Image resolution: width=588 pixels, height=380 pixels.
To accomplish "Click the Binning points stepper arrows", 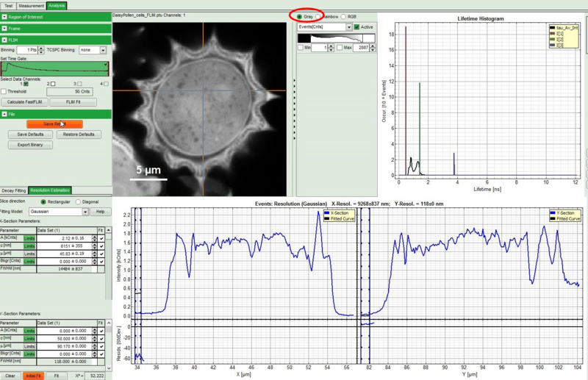I will click(42, 50).
